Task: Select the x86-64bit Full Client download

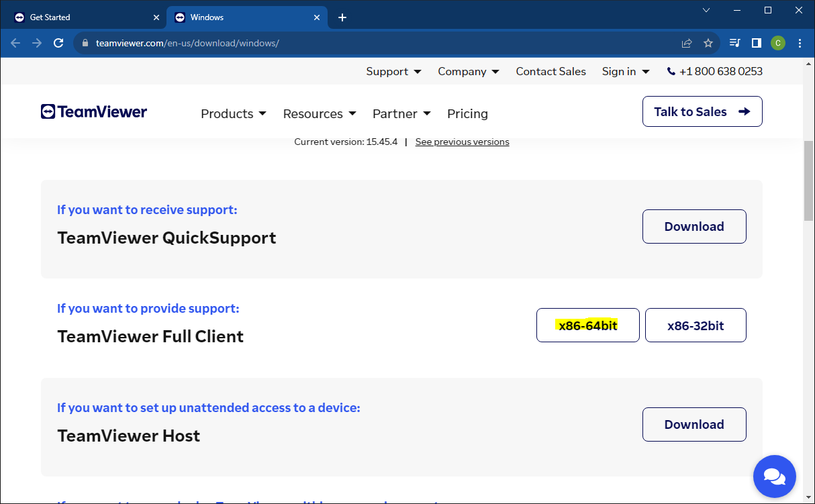Action: coord(587,325)
